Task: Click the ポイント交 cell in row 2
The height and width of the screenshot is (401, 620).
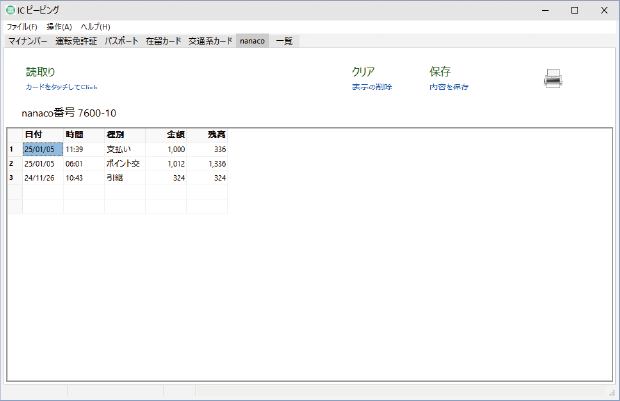Action: [124, 163]
